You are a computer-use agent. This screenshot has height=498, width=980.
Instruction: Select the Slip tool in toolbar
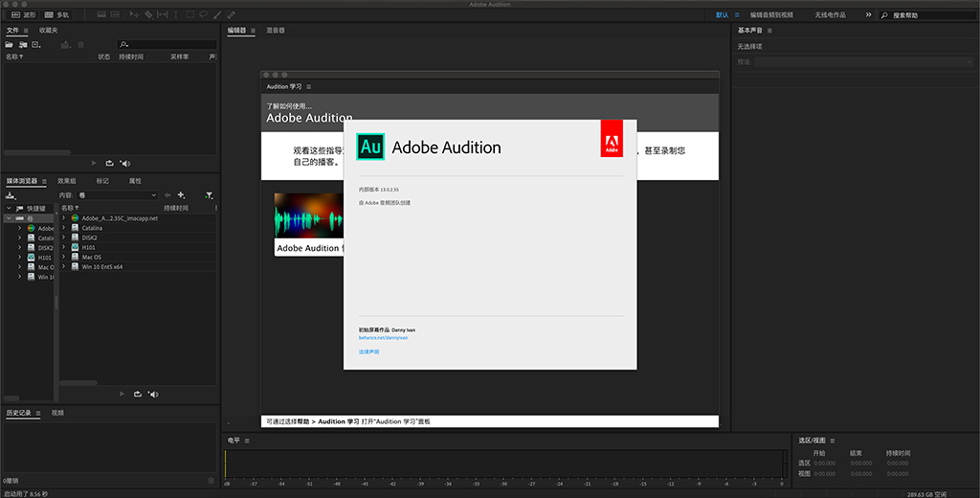163,14
